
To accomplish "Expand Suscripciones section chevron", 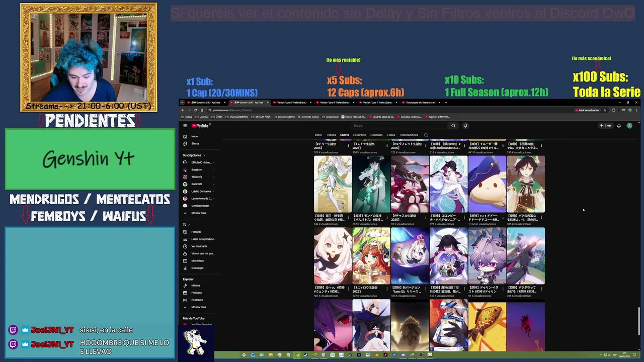I will (x=204, y=155).
